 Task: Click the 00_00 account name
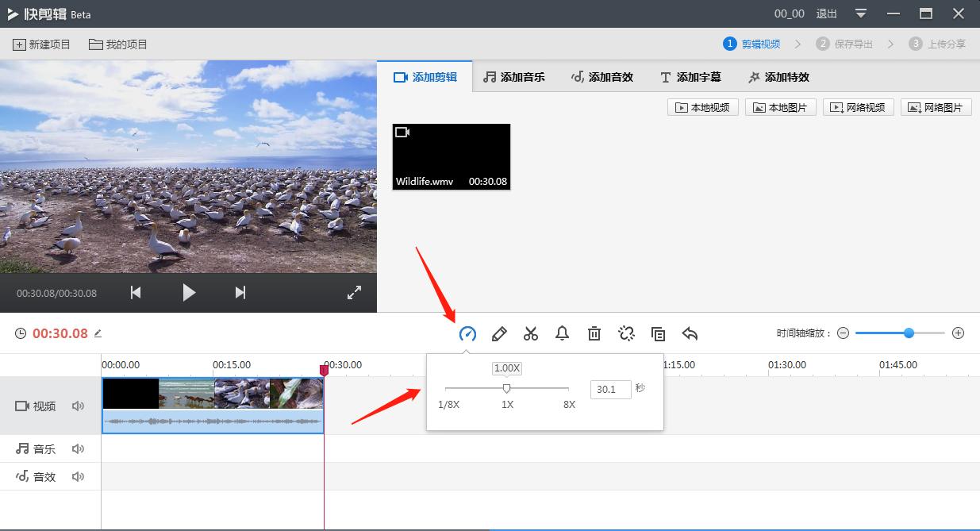pos(790,13)
